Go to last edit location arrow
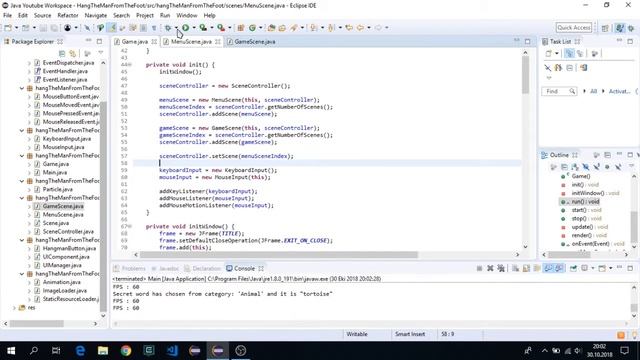The image size is (640, 360). click(349, 28)
